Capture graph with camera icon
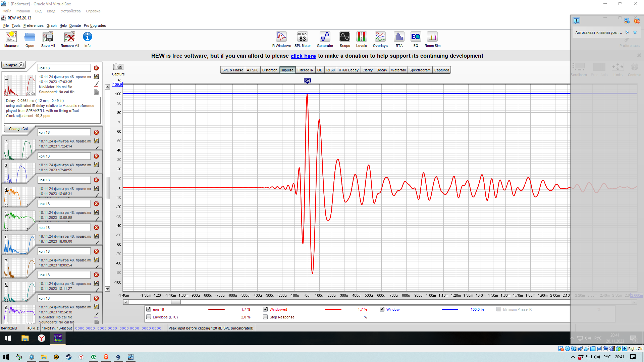The image size is (644, 362). click(x=118, y=67)
